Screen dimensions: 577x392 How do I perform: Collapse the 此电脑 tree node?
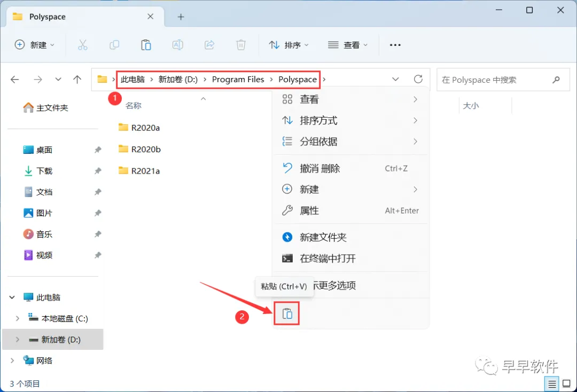(x=12, y=297)
